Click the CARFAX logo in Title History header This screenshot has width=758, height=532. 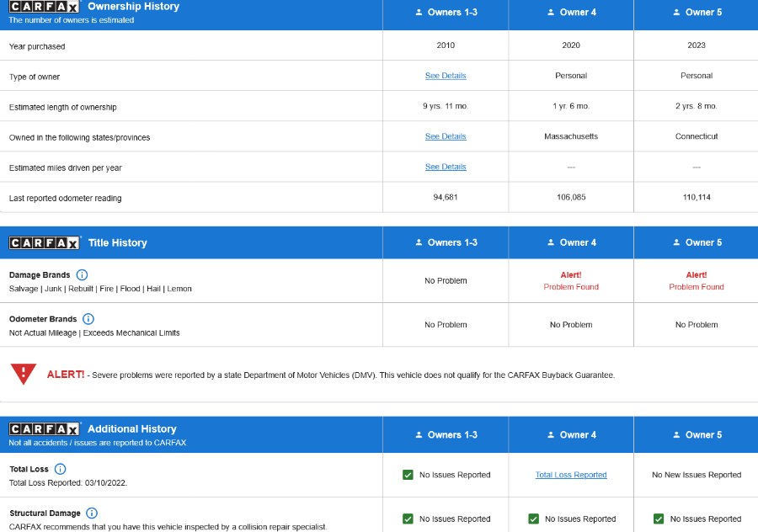(x=44, y=242)
